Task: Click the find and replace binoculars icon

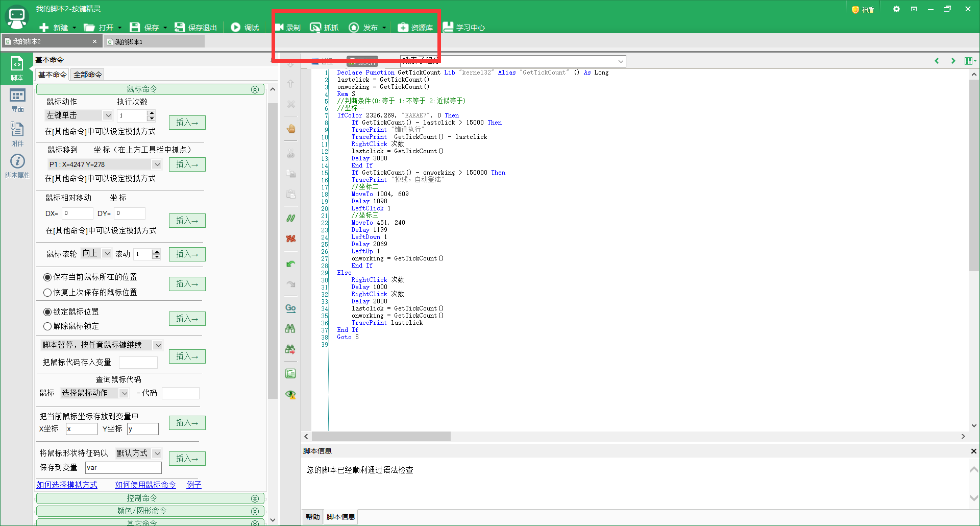Action: click(x=290, y=349)
